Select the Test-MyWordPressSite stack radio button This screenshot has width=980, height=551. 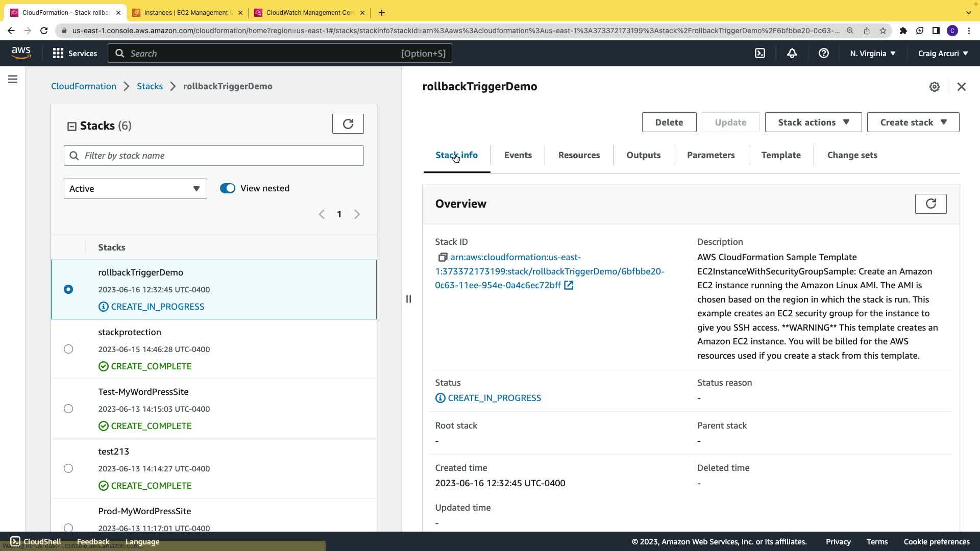pyautogui.click(x=68, y=409)
